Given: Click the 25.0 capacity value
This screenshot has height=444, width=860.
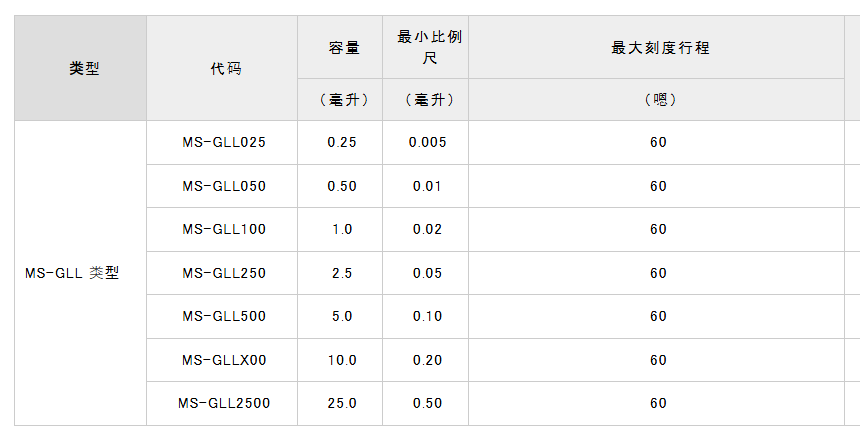Looking at the screenshot, I should pos(342,403).
